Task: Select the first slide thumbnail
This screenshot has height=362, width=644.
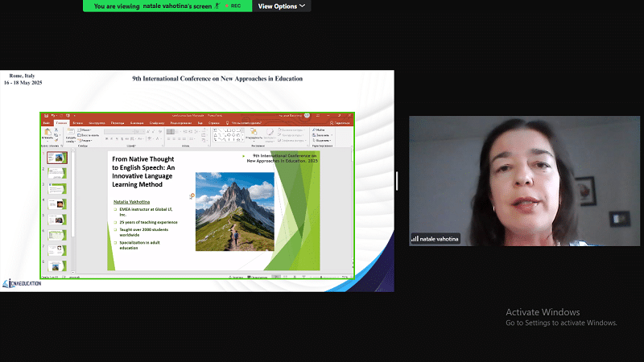Action: click(56, 158)
